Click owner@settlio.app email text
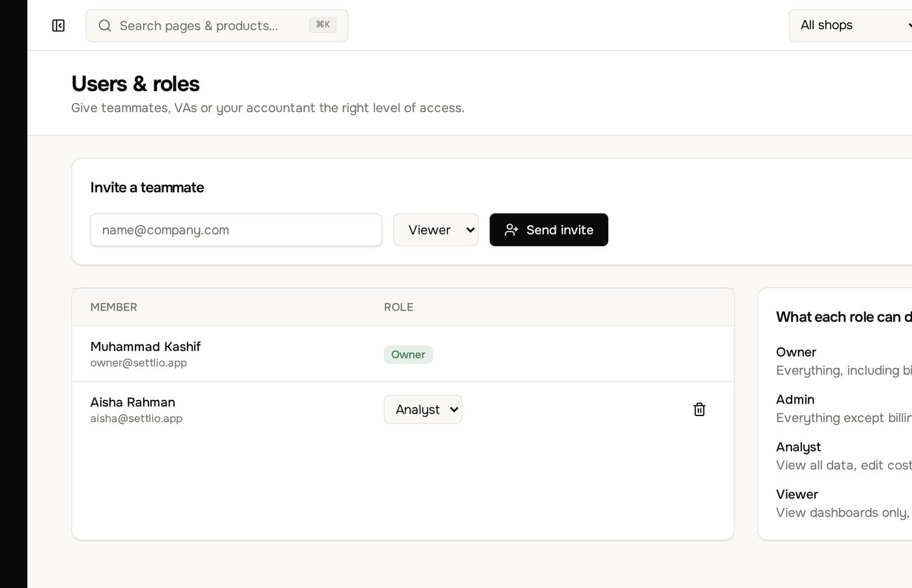 coord(139,363)
